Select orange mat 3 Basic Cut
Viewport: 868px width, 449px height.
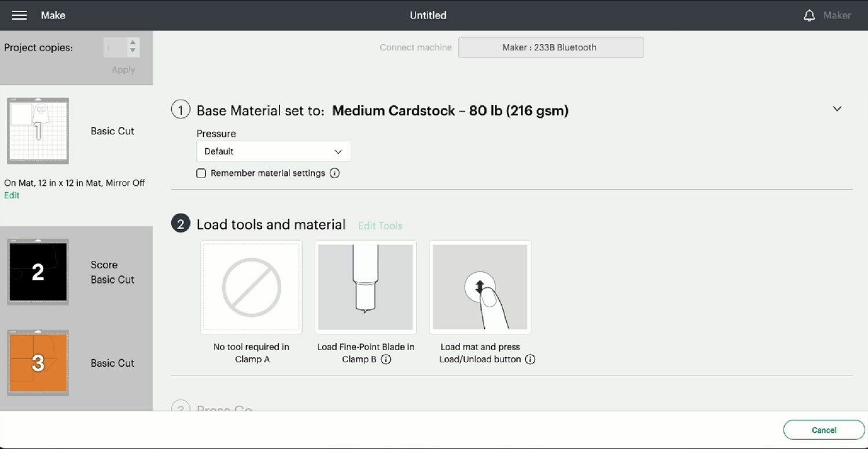pos(38,363)
